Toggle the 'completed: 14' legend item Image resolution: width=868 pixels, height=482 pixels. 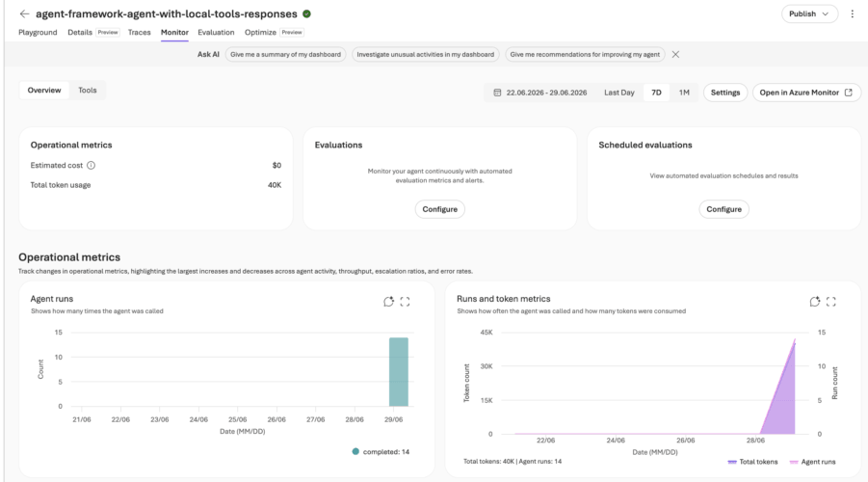point(381,451)
